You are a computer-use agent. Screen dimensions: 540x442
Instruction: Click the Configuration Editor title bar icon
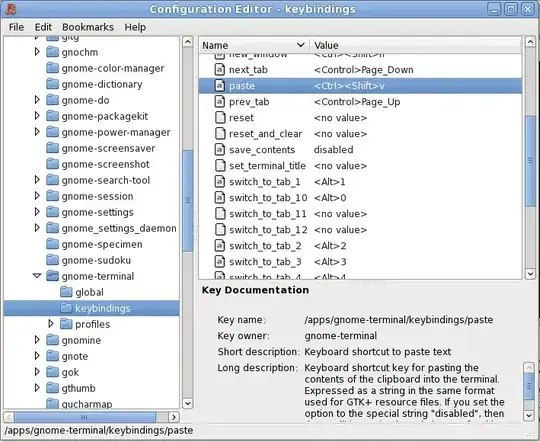click(x=10, y=9)
